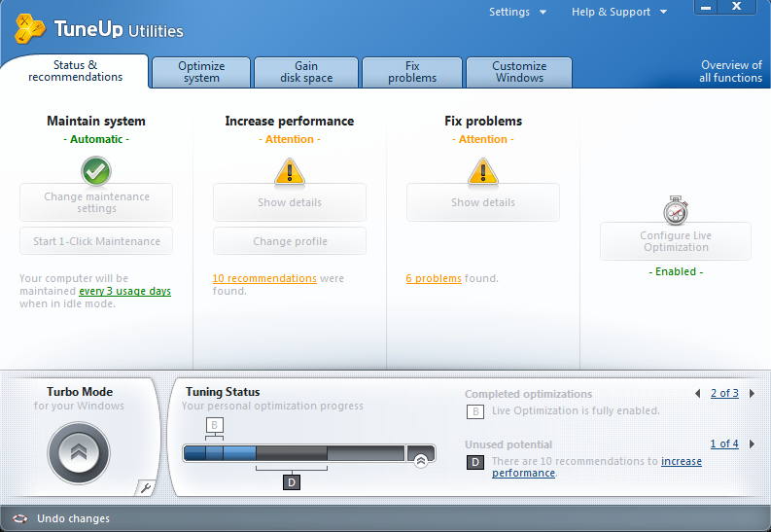Click the 1 of 4 link
771x532 pixels.
tap(724, 444)
